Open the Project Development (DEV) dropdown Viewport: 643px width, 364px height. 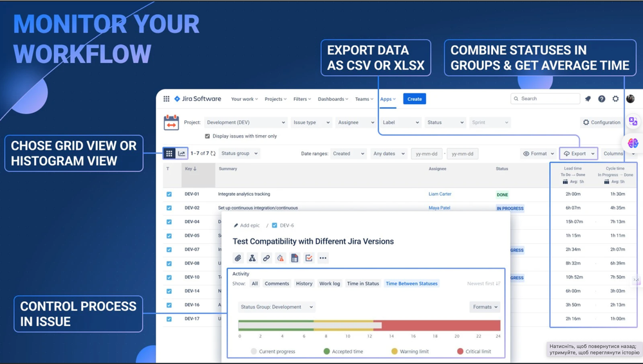click(x=246, y=123)
